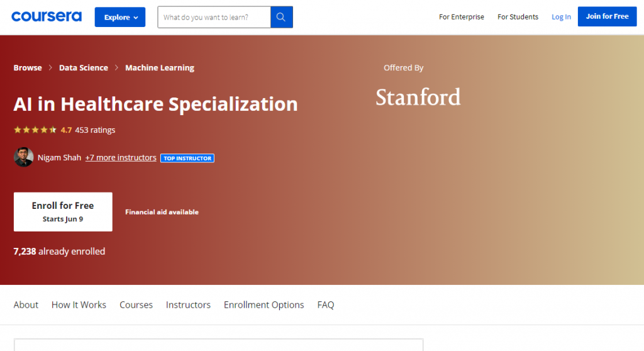Click the star rating icons

[35, 130]
